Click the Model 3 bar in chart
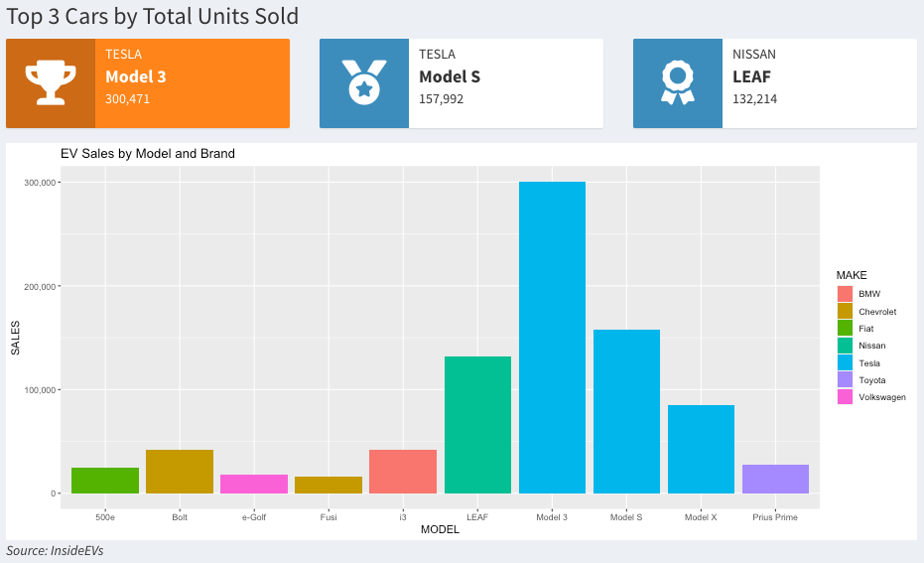This screenshot has width=924, height=563. pos(552,338)
